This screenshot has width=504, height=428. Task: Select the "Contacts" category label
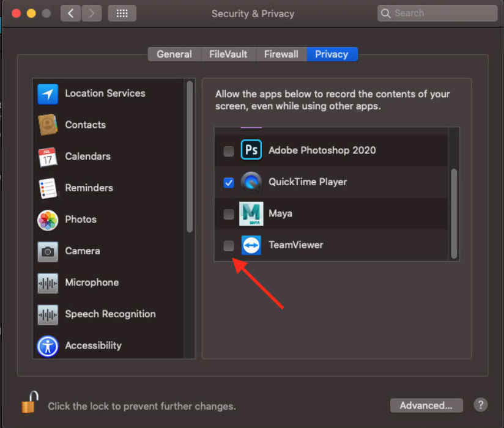tap(85, 125)
